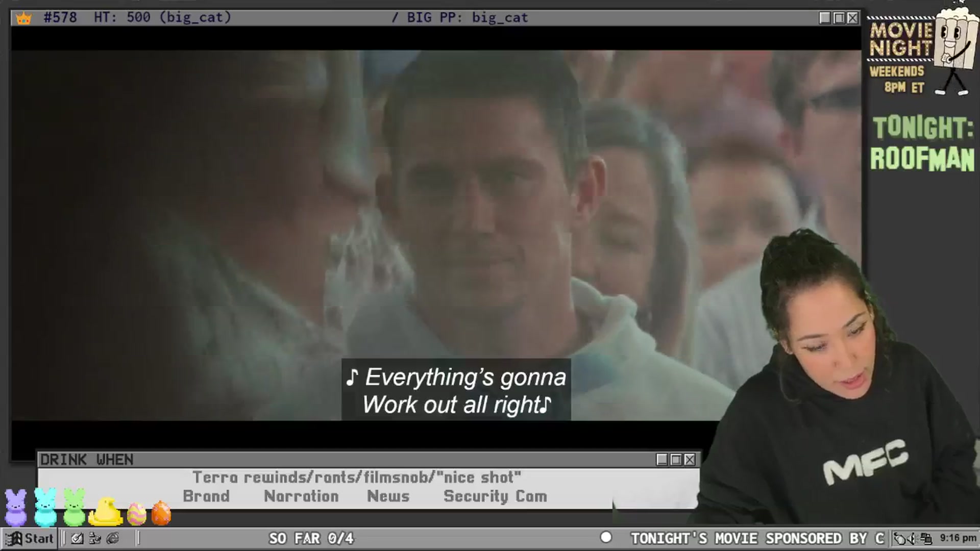The image size is (980, 551).
Task: Click the middle quick launch icon
Action: pyautogui.click(x=95, y=538)
